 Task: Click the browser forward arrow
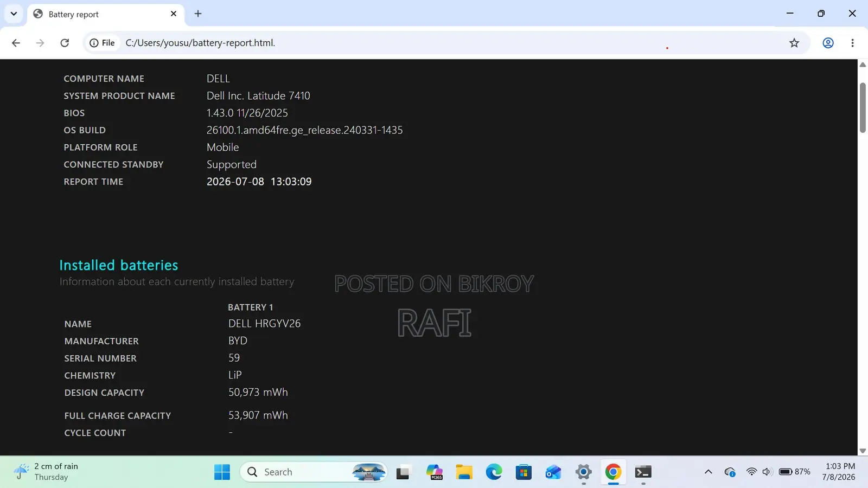40,43
